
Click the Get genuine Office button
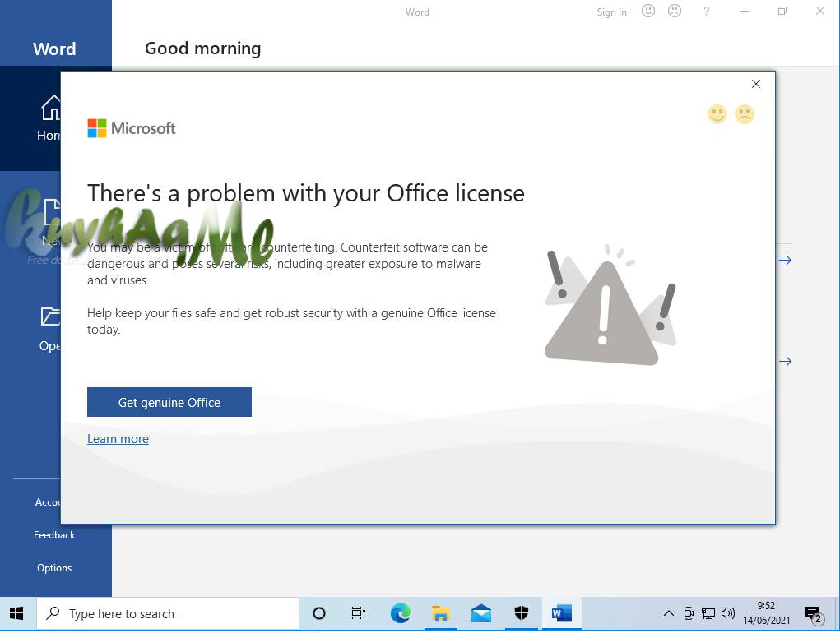[x=169, y=402]
